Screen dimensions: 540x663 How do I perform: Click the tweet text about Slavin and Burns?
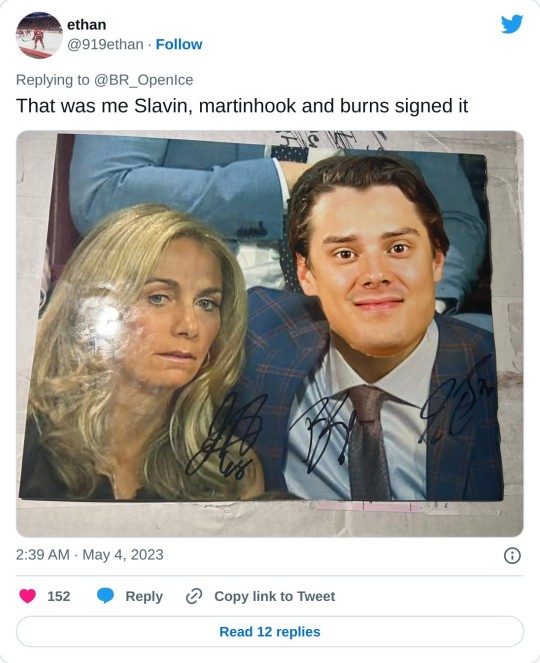242,106
